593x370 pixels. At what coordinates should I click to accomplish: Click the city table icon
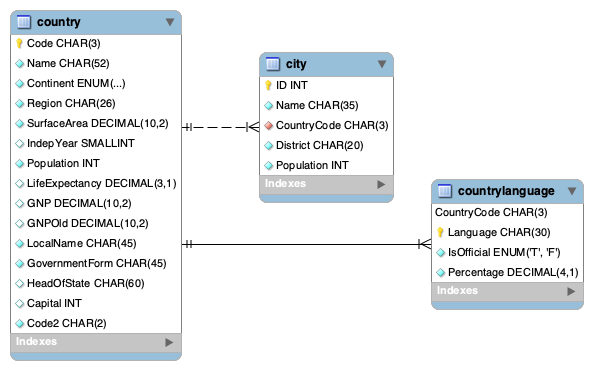273,64
